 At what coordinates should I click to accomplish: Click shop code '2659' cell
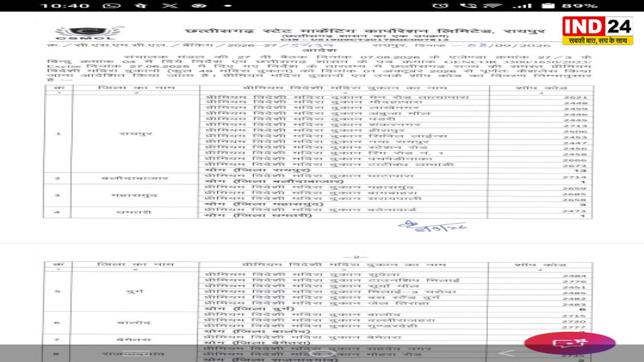pos(575,189)
